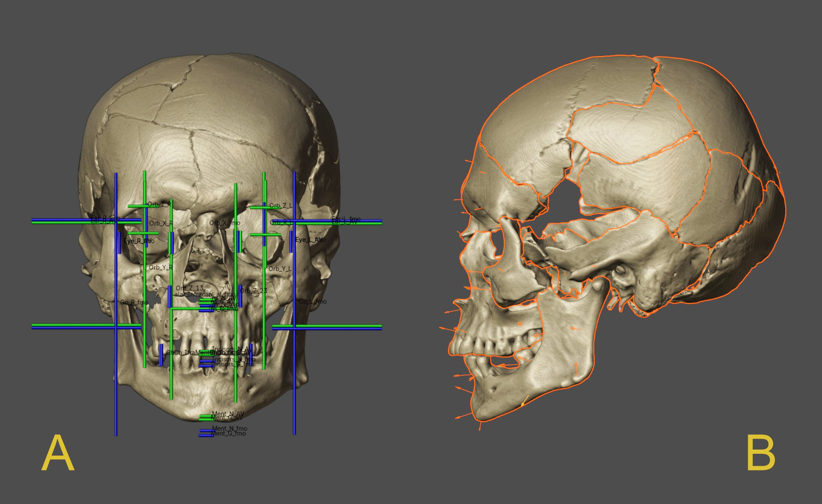Select the Orb_X_R label
This screenshot has width=822, height=504.
click(161, 223)
